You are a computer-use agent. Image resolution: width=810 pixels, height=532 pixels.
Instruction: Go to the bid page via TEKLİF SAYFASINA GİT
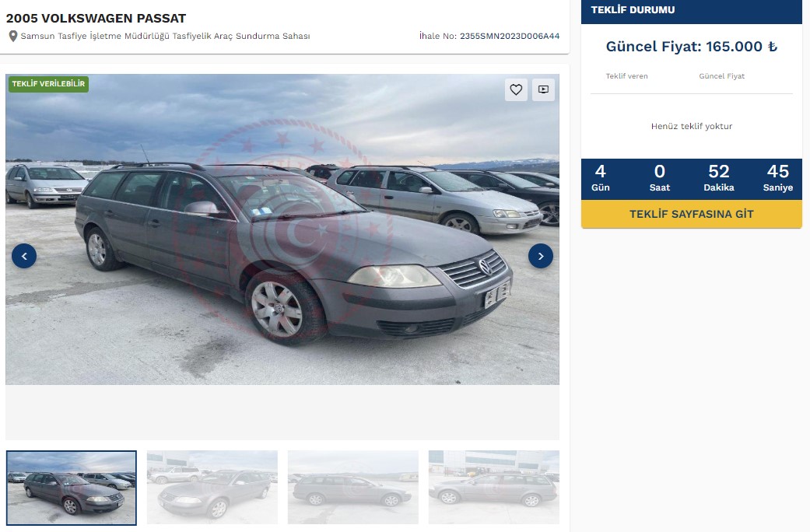pyautogui.click(x=691, y=214)
